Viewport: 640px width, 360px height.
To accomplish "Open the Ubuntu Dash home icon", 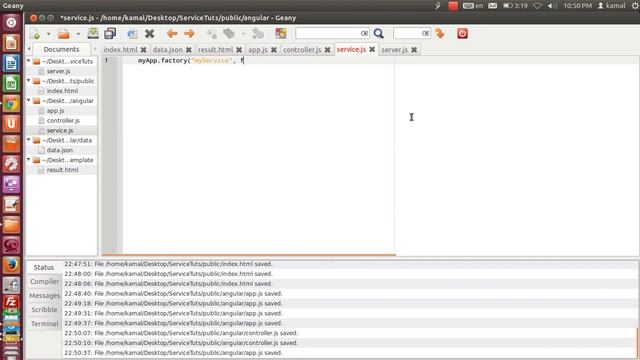I will (11, 22).
